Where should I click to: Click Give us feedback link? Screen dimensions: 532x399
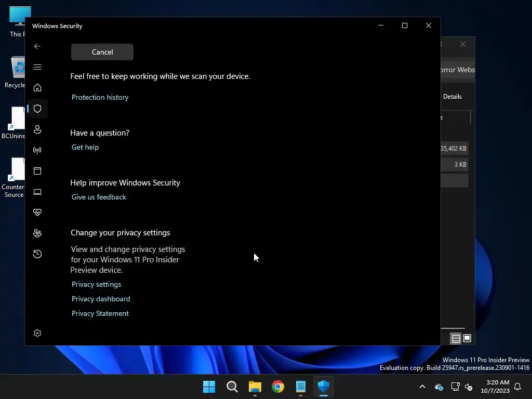99,197
